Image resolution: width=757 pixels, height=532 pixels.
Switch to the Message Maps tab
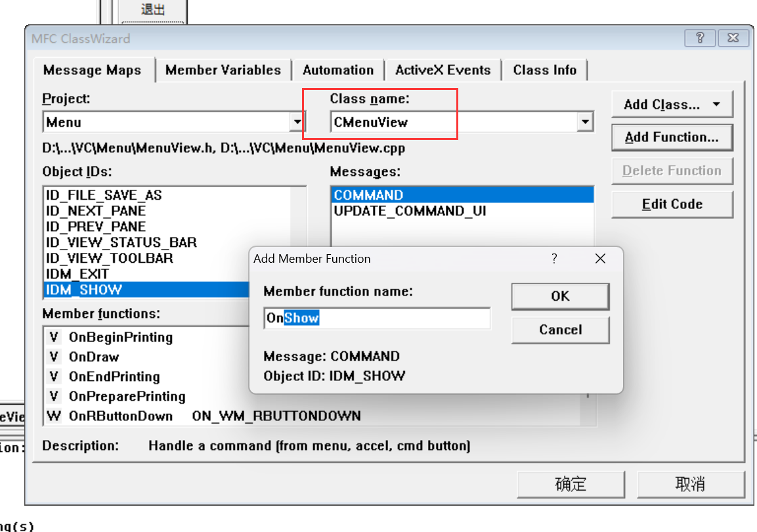(92, 70)
